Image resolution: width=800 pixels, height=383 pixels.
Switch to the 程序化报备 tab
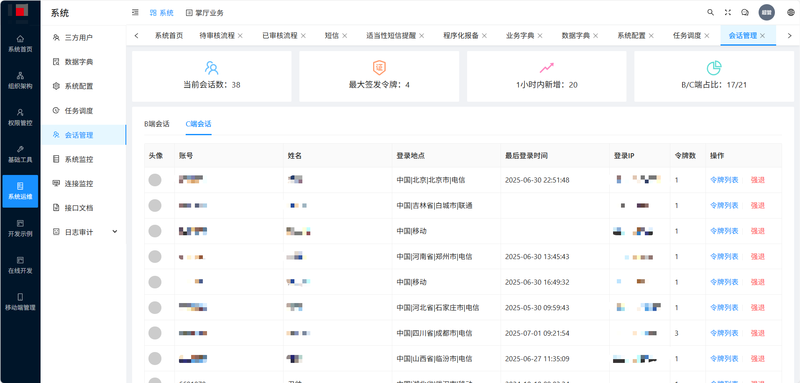[x=461, y=36]
